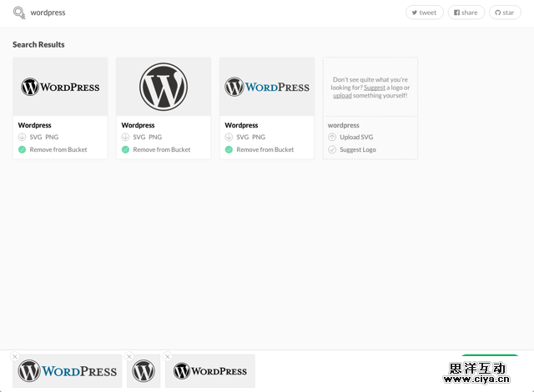Click the search magnifier icon
534x392 pixels.
click(19, 13)
